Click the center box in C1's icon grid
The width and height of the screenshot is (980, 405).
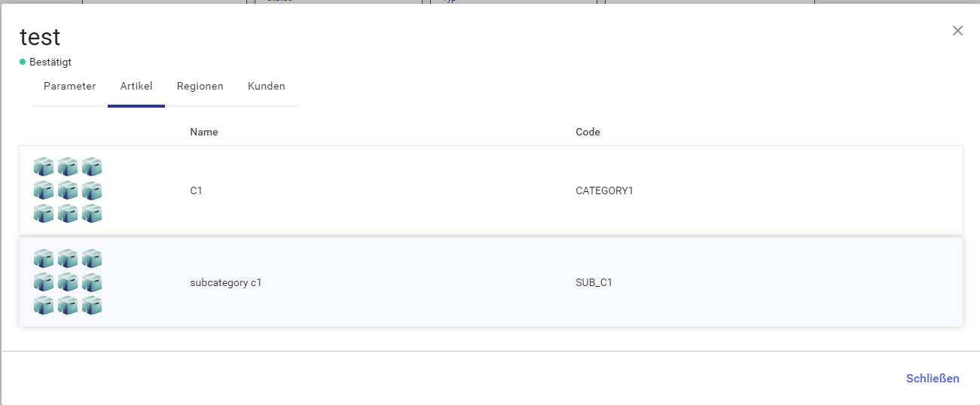(x=68, y=190)
